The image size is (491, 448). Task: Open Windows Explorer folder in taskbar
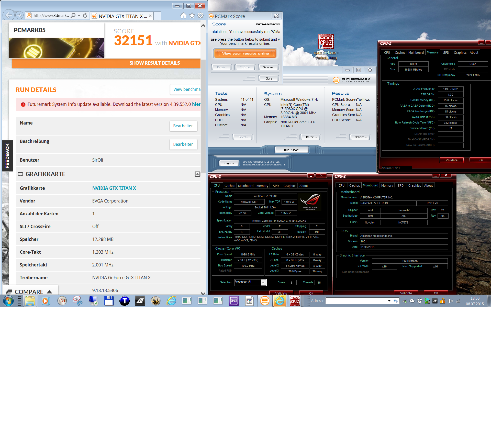pos(30,301)
